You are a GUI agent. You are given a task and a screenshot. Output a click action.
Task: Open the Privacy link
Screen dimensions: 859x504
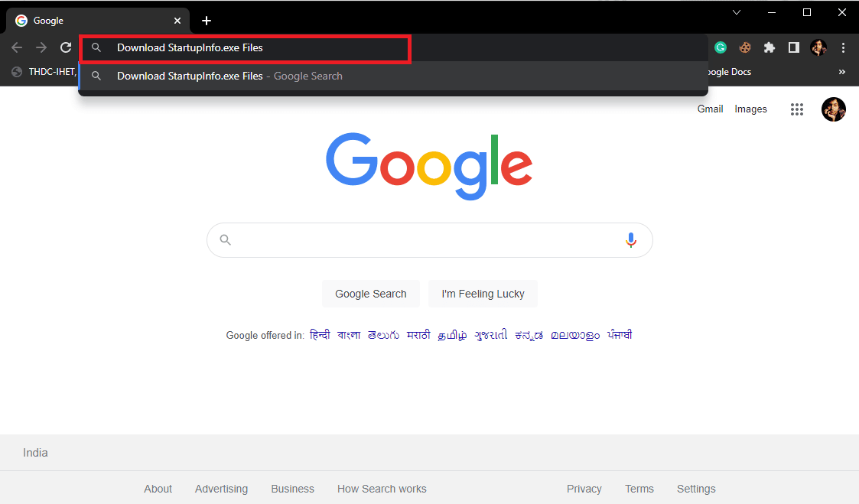click(584, 488)
